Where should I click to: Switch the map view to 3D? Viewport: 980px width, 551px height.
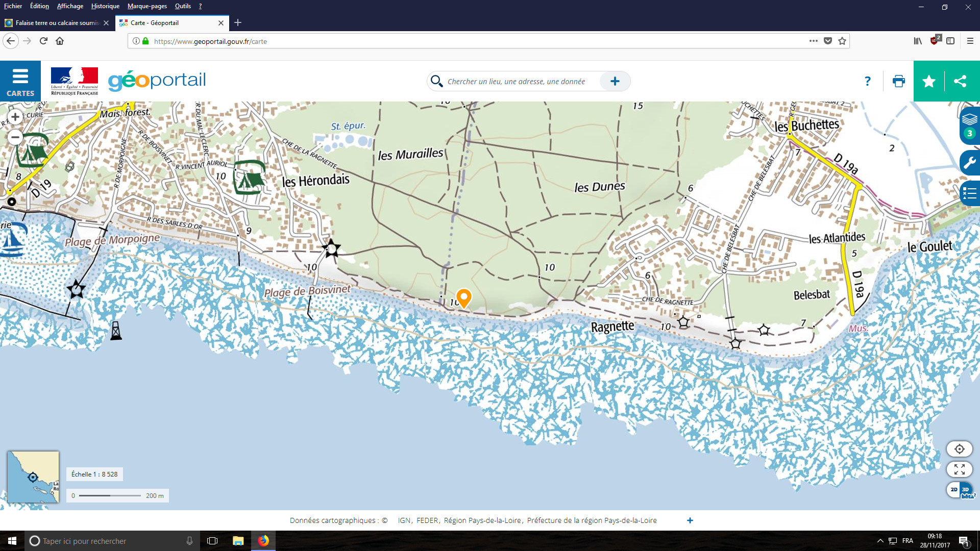pos(966,490)
